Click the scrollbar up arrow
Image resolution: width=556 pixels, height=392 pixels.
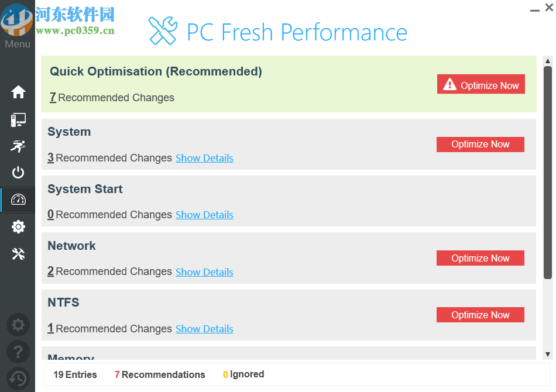click(x=547, y=60)
